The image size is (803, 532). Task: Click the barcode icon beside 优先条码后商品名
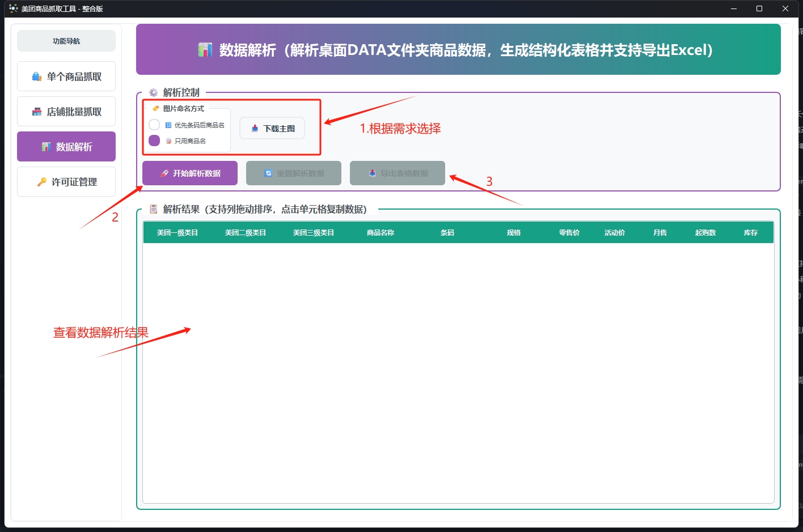[x=168, y=125]
